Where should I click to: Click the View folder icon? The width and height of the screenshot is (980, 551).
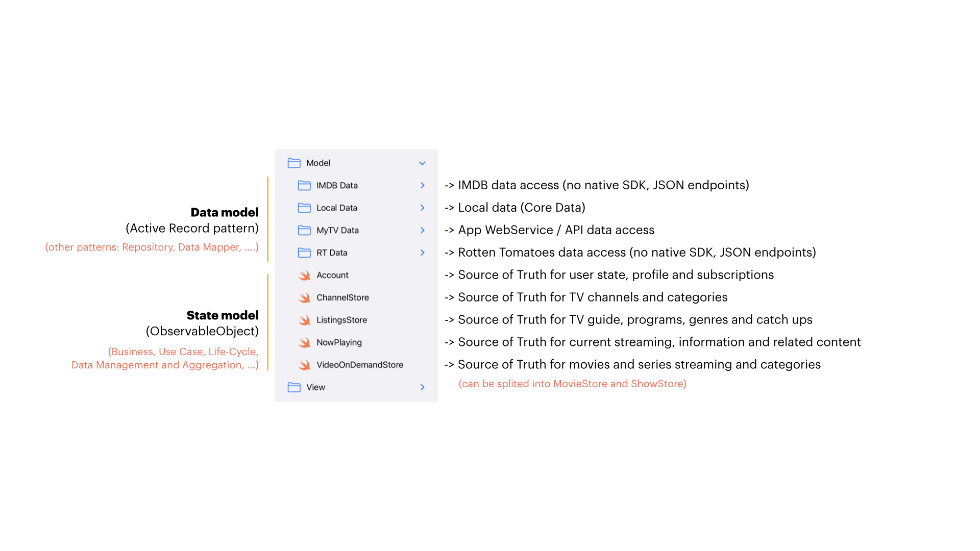pyautogui.click(x=294, y=387)
